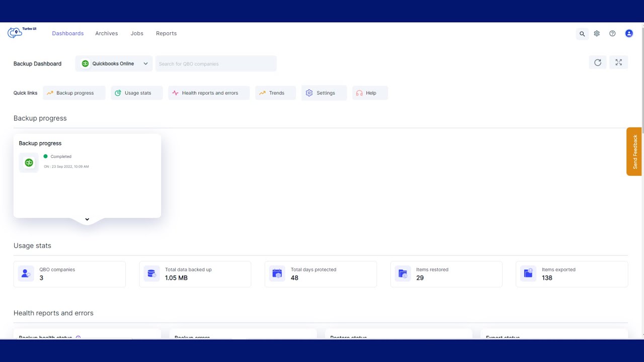
Task: Click the QBO companies user icon
Action: tap(26, 274)
